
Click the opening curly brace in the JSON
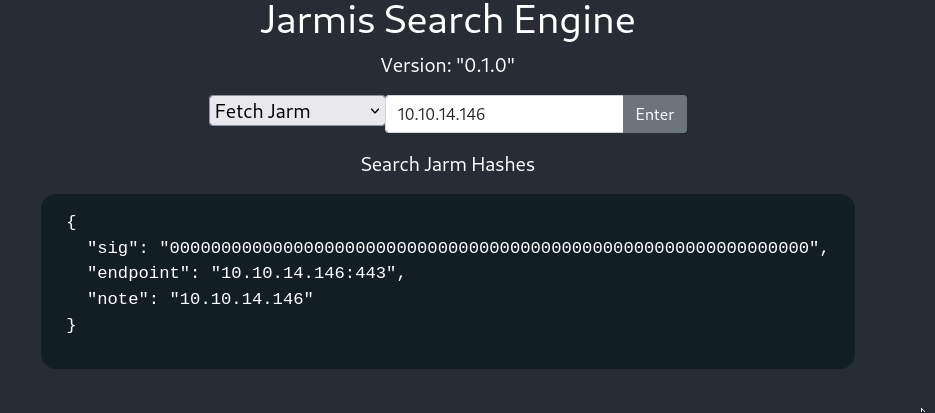pyautogui.click(x=71, y=222)
